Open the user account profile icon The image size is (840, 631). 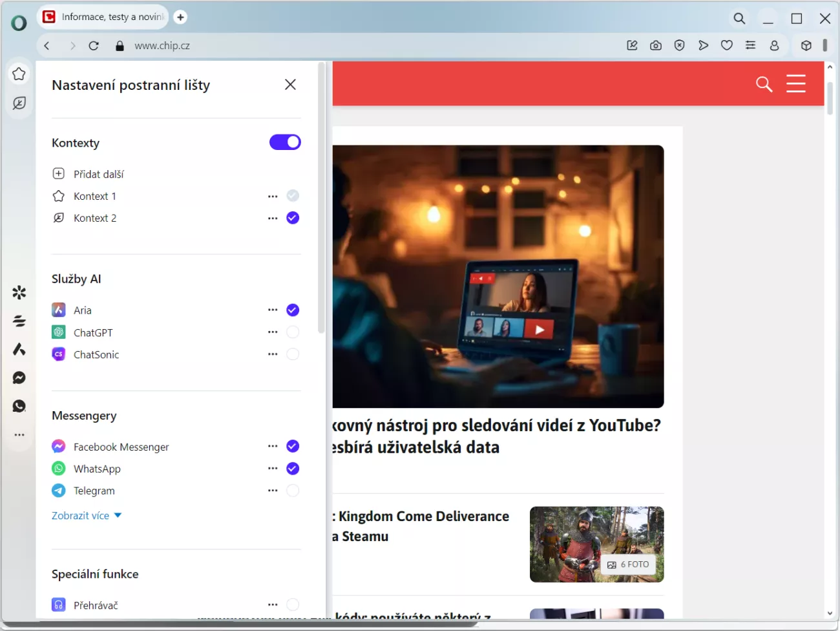774,45
